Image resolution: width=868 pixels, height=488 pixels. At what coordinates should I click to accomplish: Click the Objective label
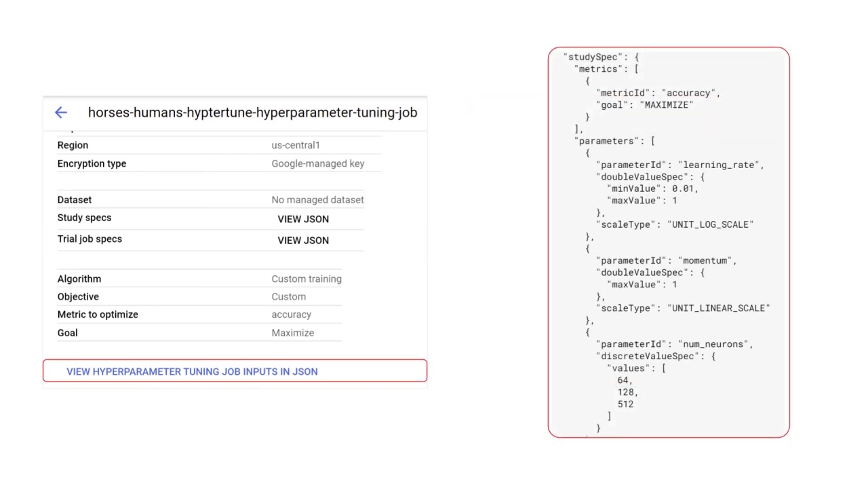(78, 296)
